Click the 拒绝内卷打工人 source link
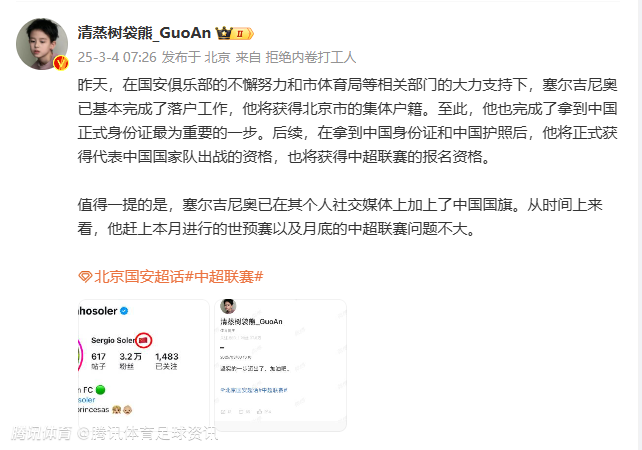Viewport: 642px width, 450px height. (310, 57)
